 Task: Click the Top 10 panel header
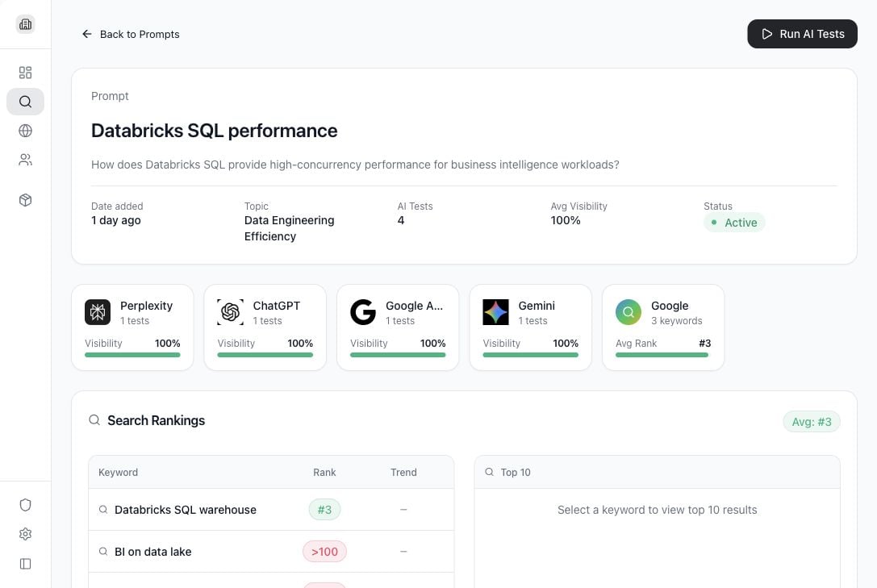pyautogui.click(x=658, y=473)
